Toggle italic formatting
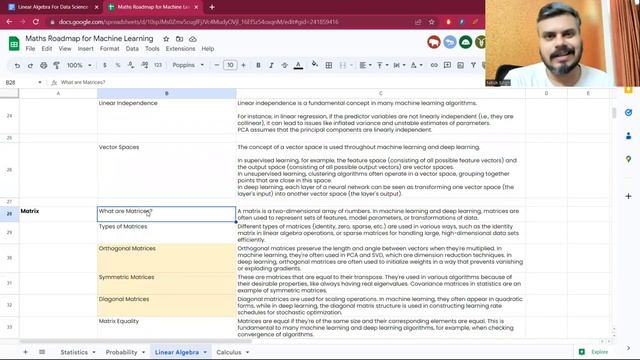This screenshot has height=360, width=640. tap(271, 65)
